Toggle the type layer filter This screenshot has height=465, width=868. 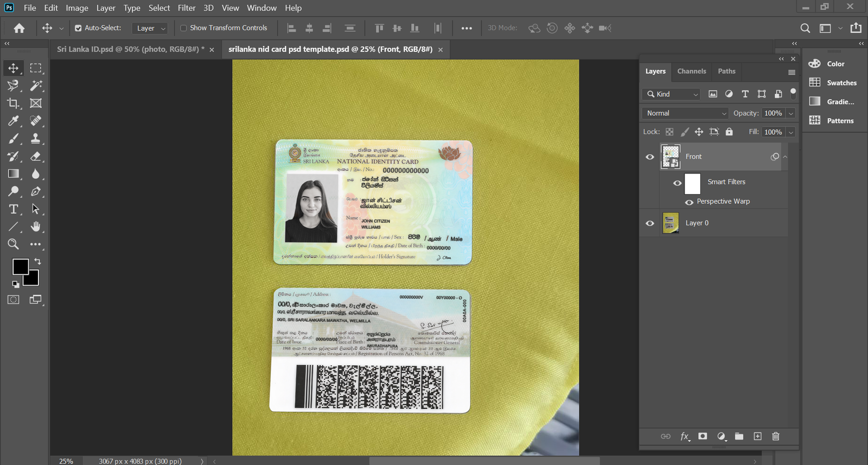[x=745, y=94]
